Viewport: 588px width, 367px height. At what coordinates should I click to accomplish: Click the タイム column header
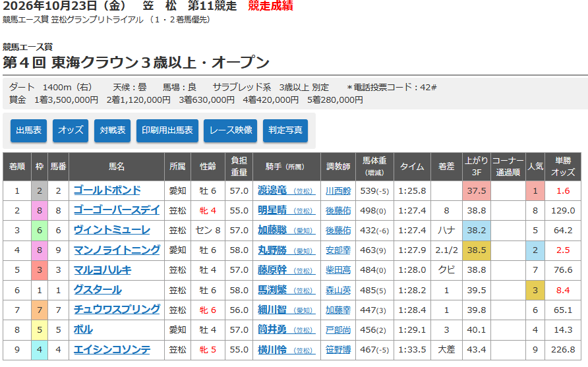click(x=412, y=167)
